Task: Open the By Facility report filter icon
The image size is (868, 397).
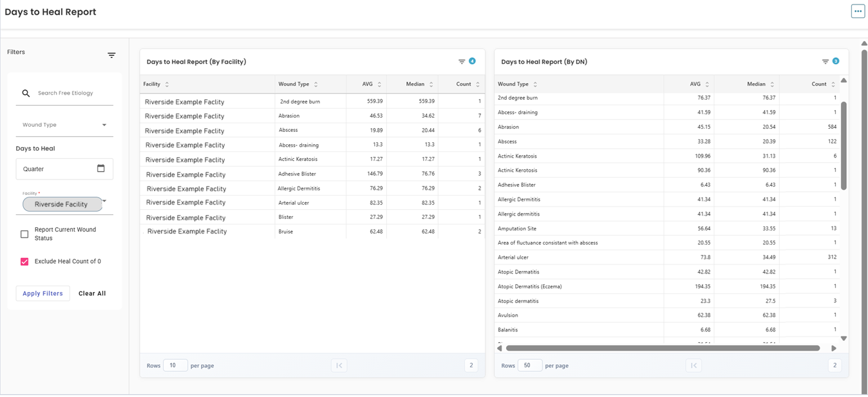Action: pyautogui.click(x=462, y=62)
